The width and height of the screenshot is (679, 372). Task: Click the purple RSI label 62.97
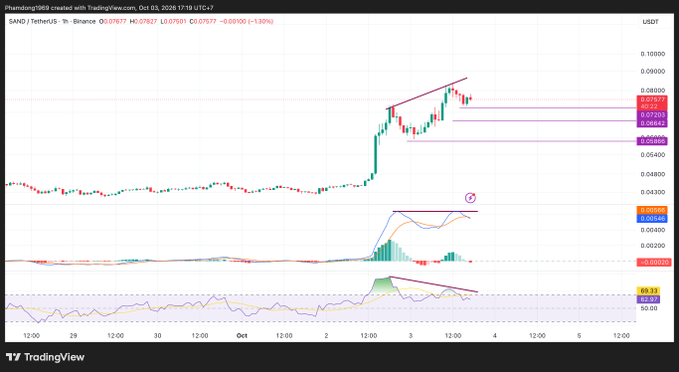click(649, 299)
